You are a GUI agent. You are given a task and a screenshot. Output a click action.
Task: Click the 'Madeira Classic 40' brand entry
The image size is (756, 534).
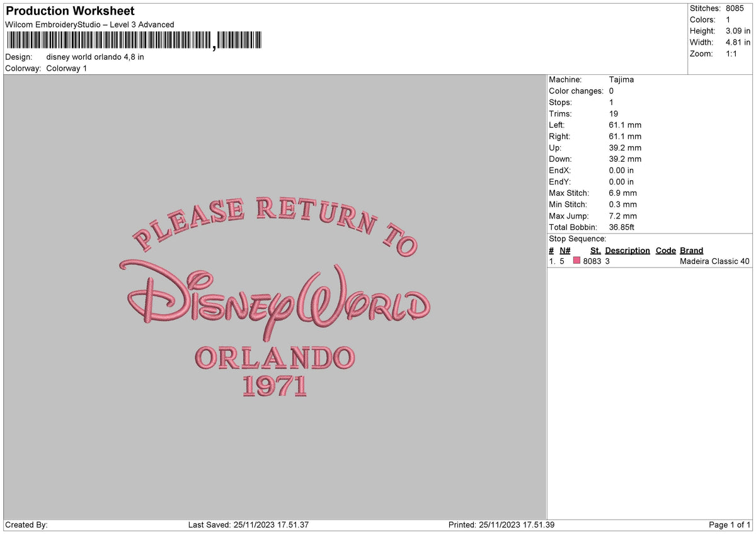click(x=715, y=261)
